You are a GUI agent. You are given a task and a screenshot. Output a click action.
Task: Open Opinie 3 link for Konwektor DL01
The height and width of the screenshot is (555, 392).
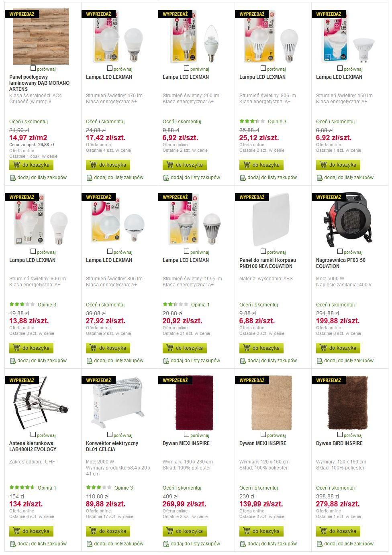[124, 488]
